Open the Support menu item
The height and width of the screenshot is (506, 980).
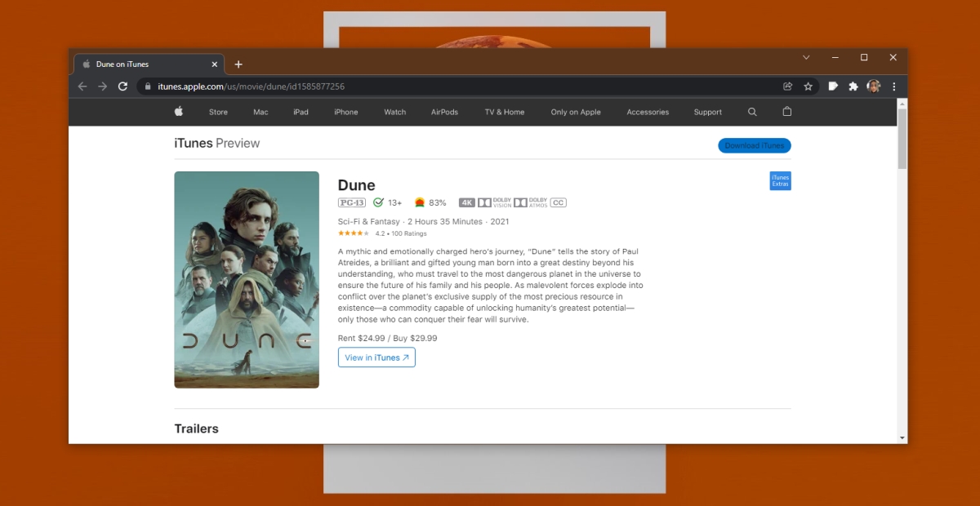(708, 112)
